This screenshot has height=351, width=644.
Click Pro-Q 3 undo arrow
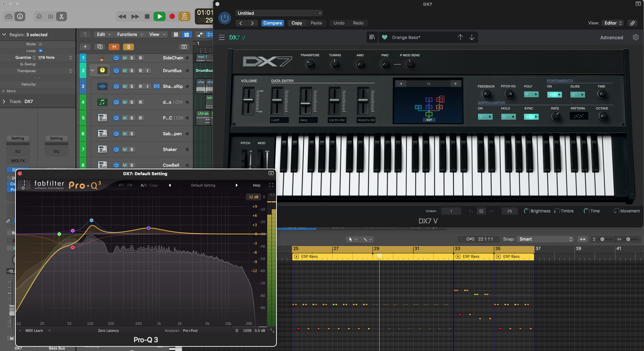(x=121, y=185)
